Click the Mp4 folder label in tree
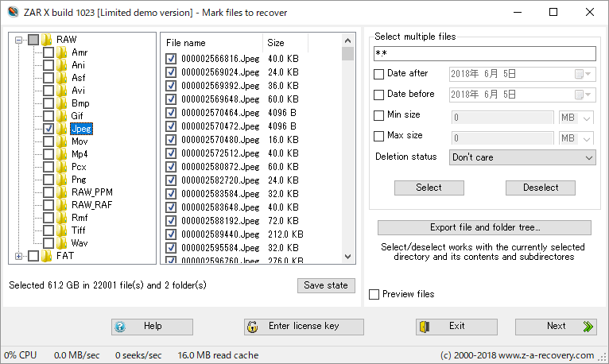The width and height of the screenshot is (609, 364). coord(80,154)
